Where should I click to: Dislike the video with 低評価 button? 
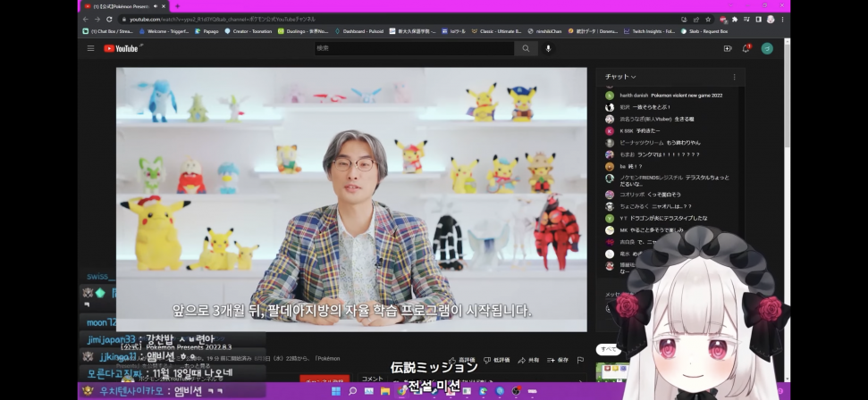(496, 360)
